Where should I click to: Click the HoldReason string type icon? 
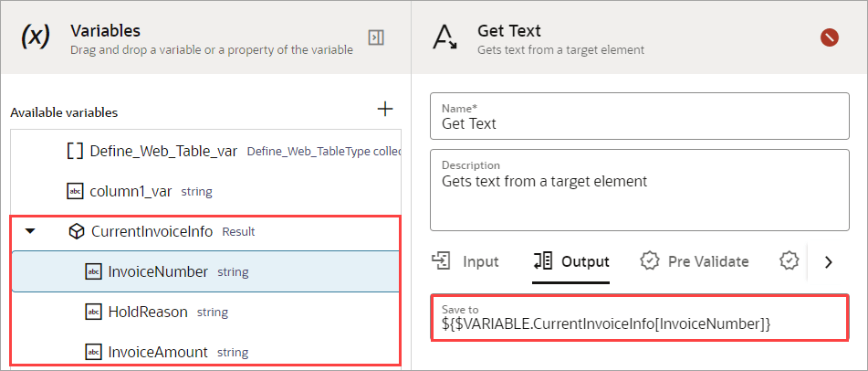(93, 312)
